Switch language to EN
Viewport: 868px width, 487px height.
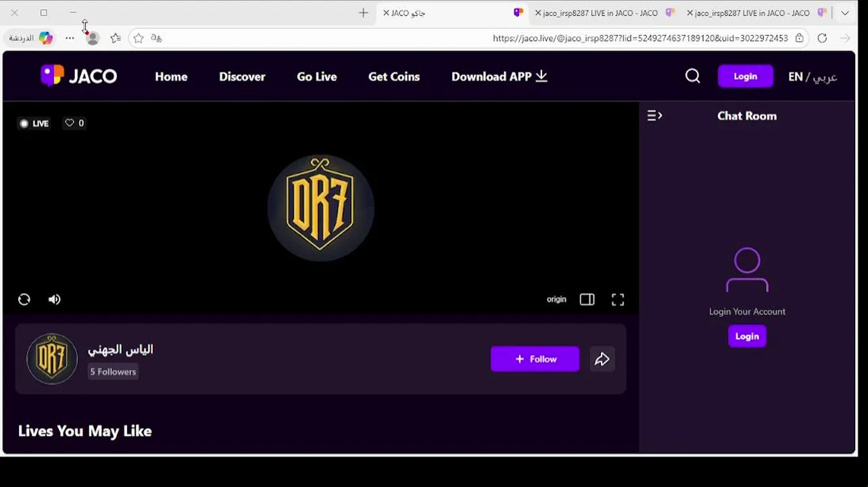(x=795, y=76)
